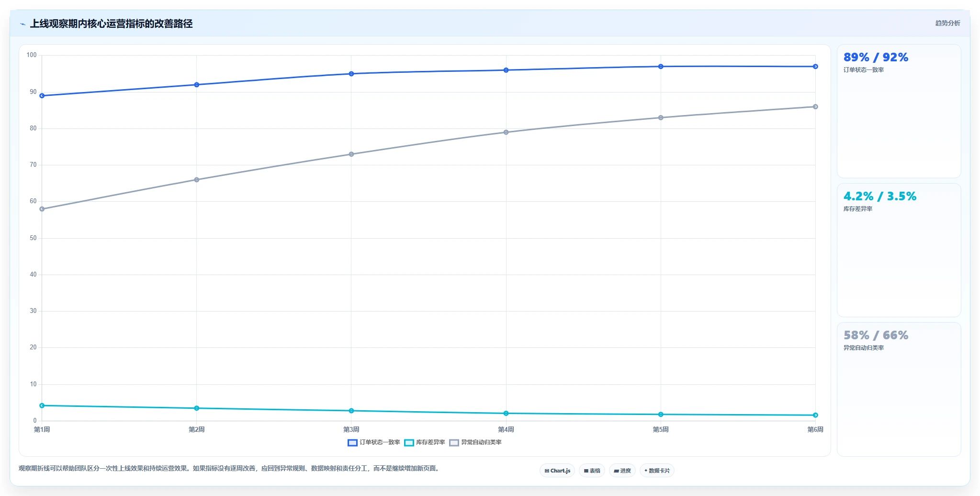Click the 进度 tag

click(x=622, y=471)
